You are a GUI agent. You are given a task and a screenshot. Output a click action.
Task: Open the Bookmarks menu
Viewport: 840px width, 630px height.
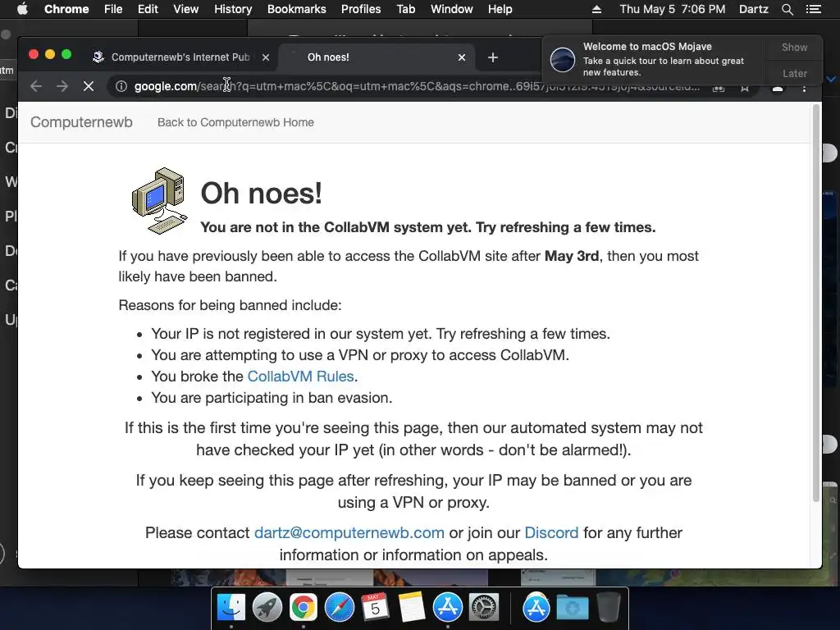(297, 9)
